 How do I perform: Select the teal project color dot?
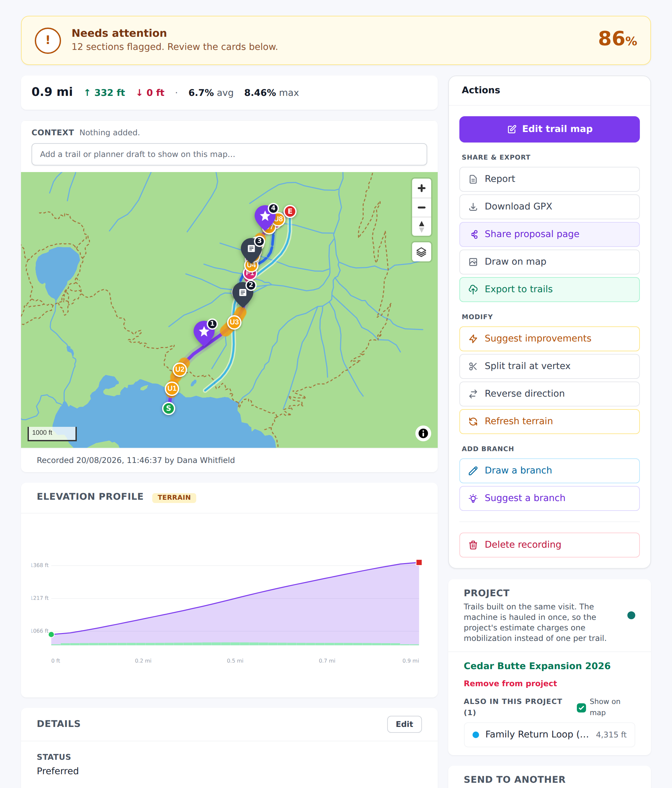[x=631, y=615]
